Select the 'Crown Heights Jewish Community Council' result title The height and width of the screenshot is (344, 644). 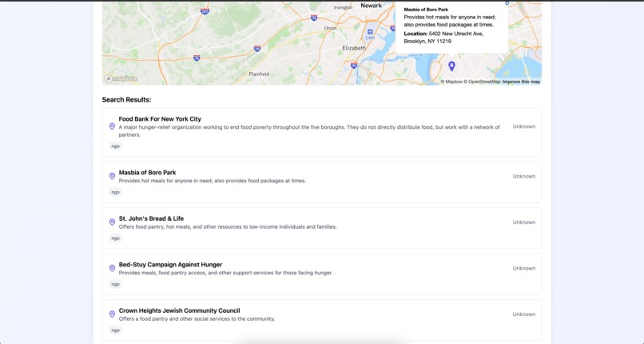point(180,310)
